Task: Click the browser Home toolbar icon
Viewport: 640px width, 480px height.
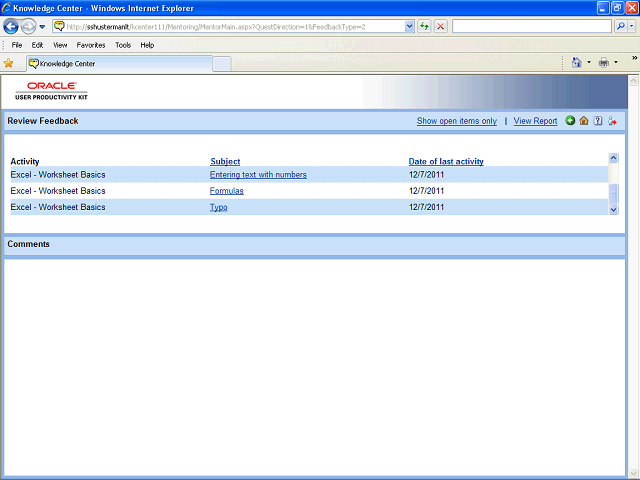Action: [576, 62]
